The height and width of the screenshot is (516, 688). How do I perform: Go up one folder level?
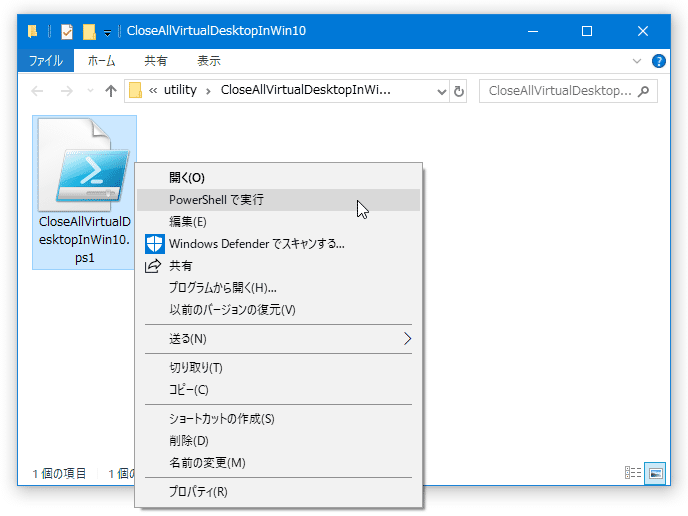[111, 91]
